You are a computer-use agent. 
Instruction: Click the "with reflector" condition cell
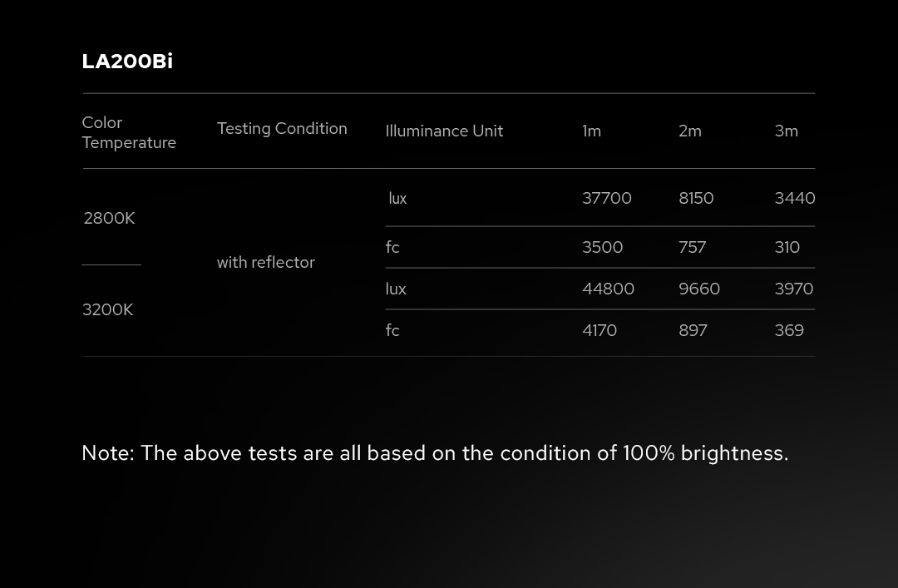click(265, 262)
